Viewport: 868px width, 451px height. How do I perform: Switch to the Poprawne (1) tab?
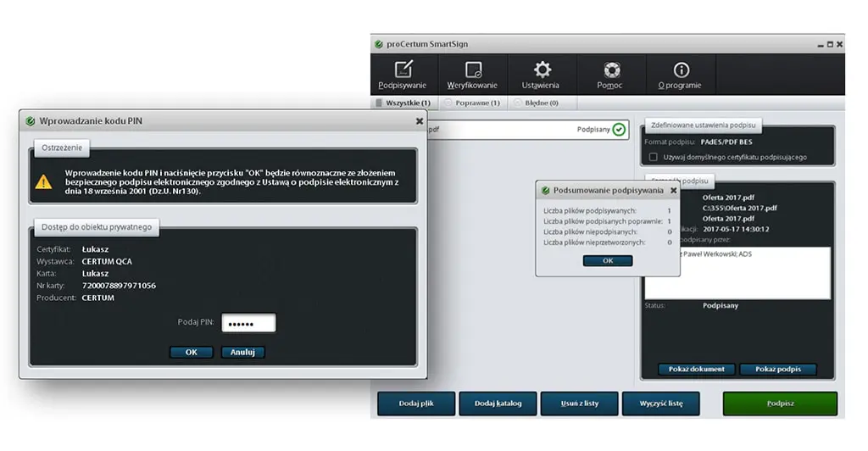[x=472, y=103]
